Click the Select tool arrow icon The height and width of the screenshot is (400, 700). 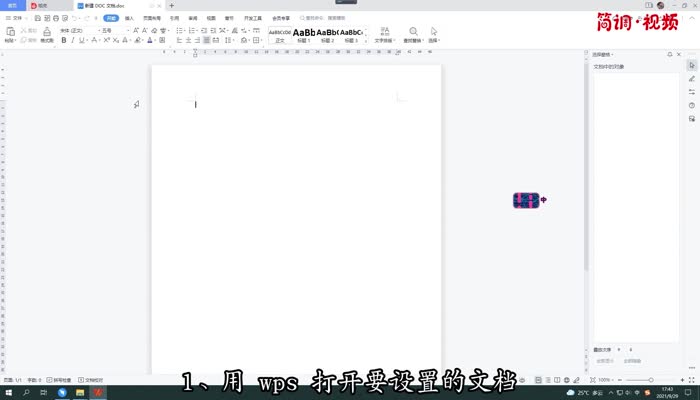(x=433, y=32)
